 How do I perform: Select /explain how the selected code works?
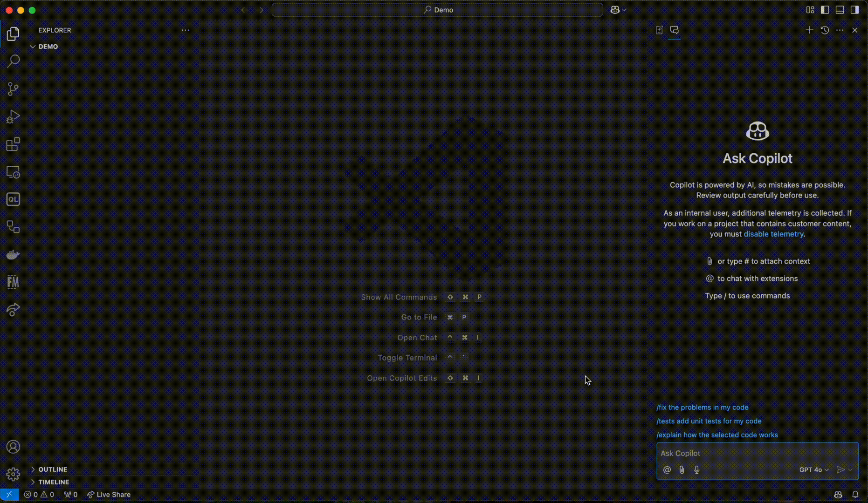[717, 435]
